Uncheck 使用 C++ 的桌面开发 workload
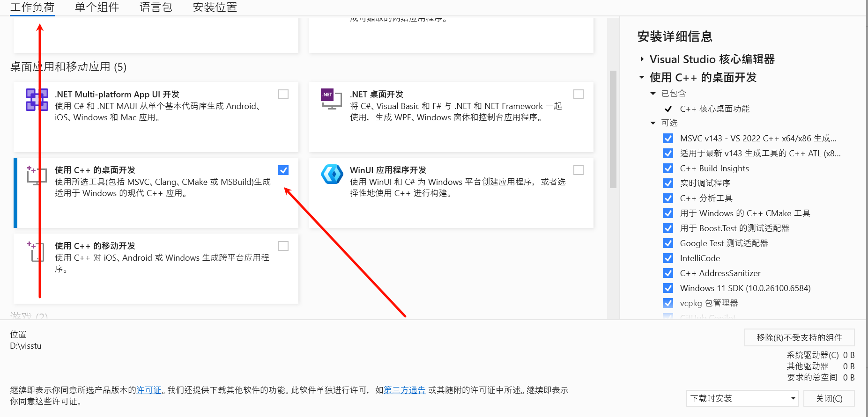 coord(283,170)
